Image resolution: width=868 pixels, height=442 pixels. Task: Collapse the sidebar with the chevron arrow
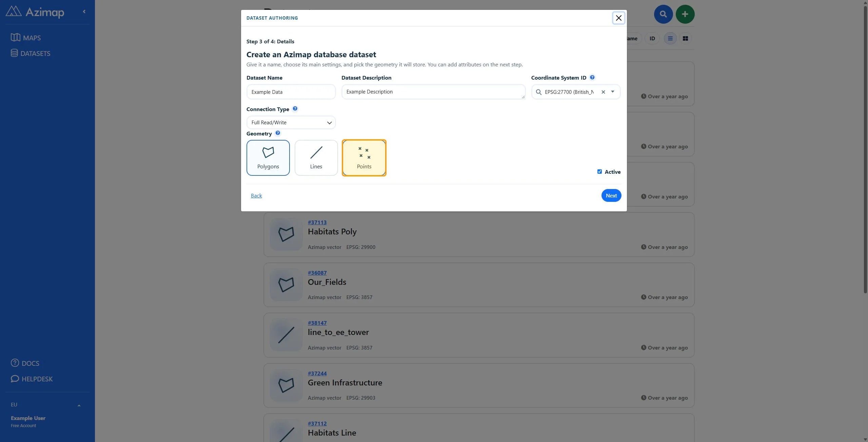click(x=84, y=12)
